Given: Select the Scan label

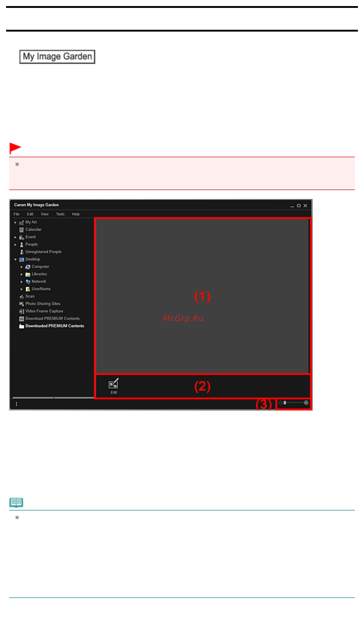Looking at the screenshot, I should point(30,296).
